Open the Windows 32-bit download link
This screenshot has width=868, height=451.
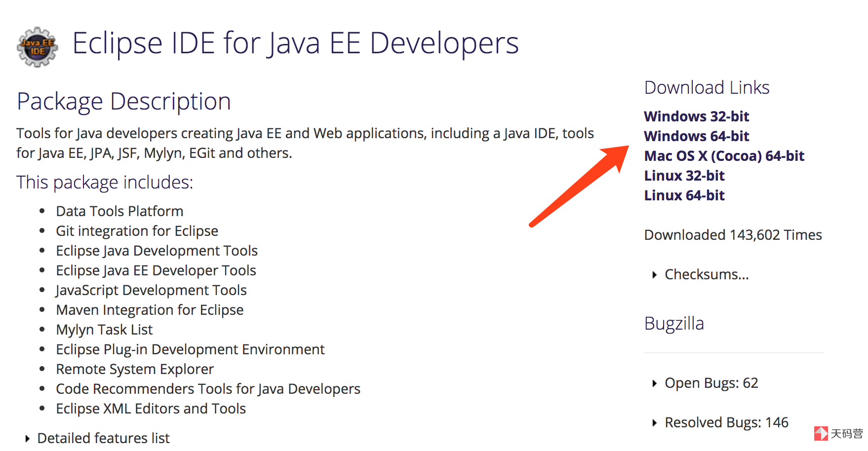(x=696, y=116)
